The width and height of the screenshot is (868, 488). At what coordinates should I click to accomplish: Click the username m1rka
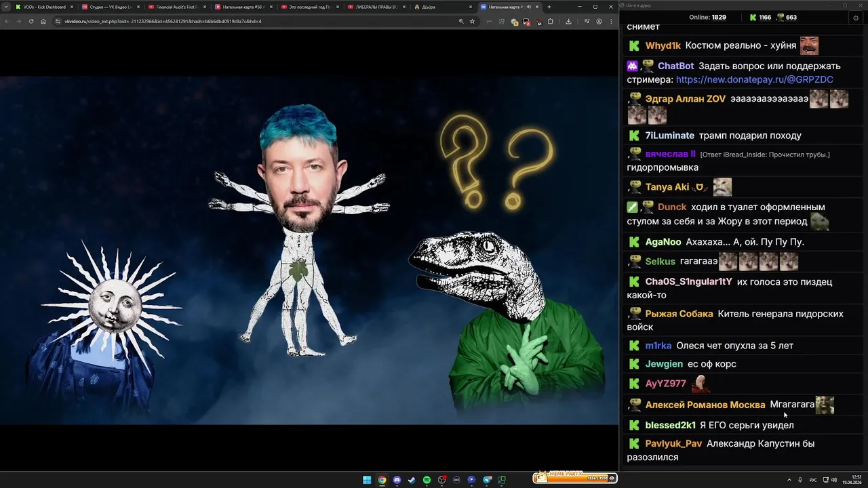point(658,346)
